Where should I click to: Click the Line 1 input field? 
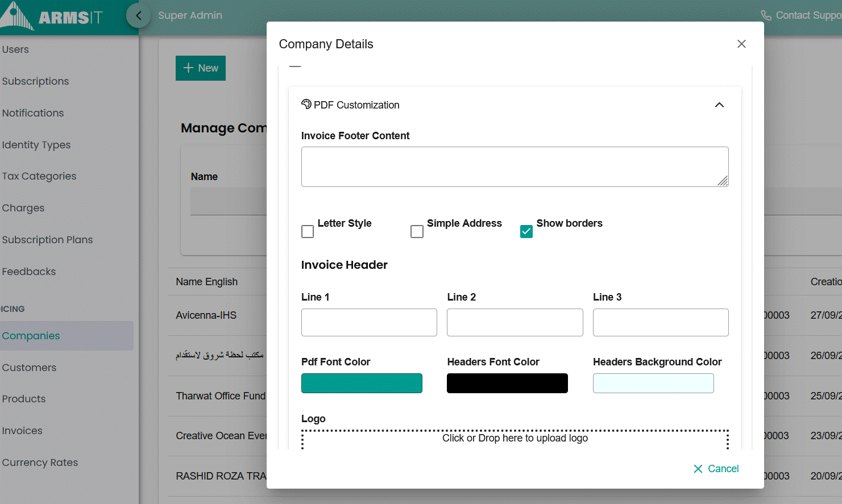point(369,322)
